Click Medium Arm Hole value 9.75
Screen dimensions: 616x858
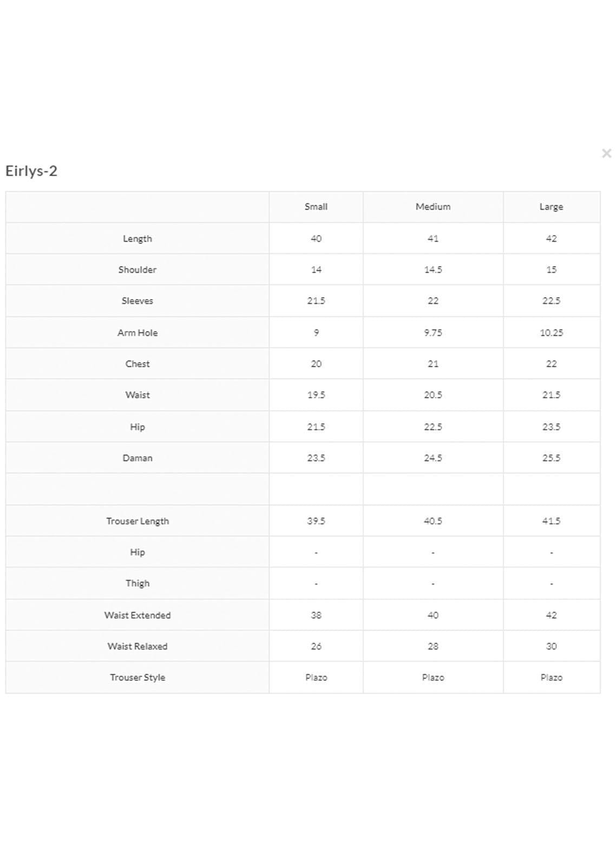pyautogui.click(x=433, y=333)
